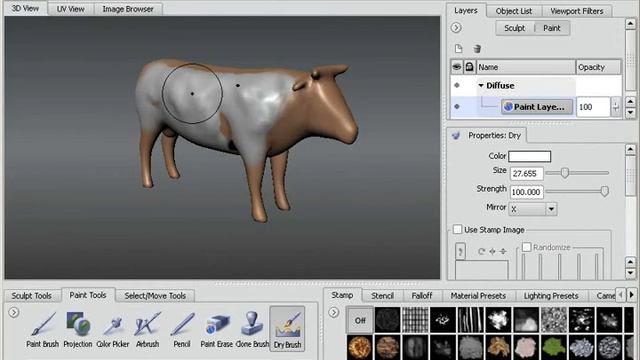Click the new layer page icon
This screenshot has height=360, width=640.
click(458, 49)
